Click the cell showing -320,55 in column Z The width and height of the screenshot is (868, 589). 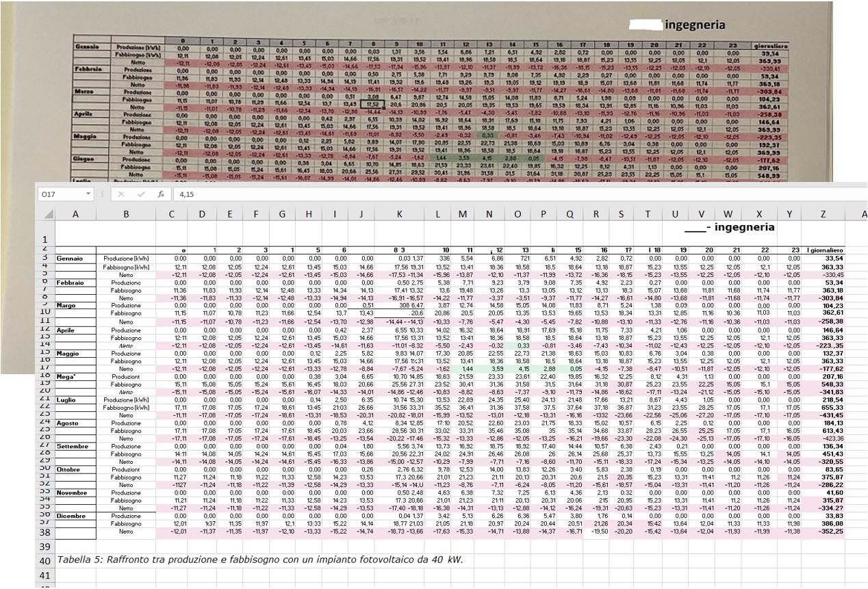click(822, 462)
